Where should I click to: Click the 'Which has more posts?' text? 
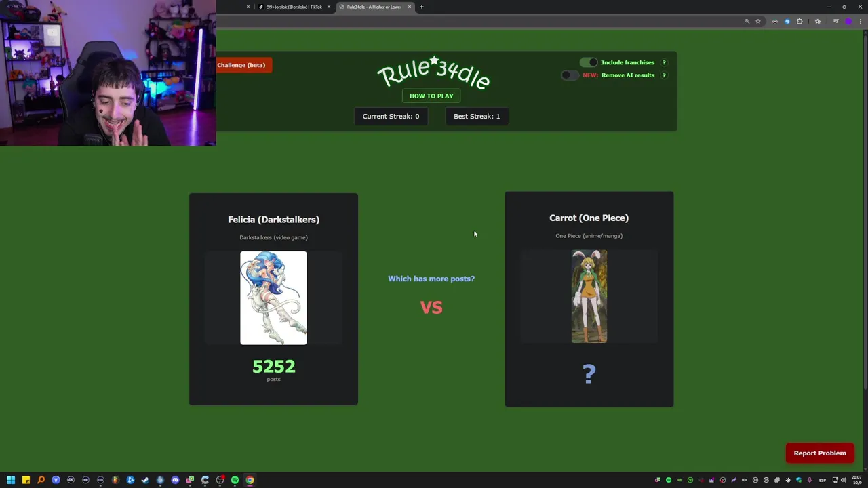[x=431, y=279]
